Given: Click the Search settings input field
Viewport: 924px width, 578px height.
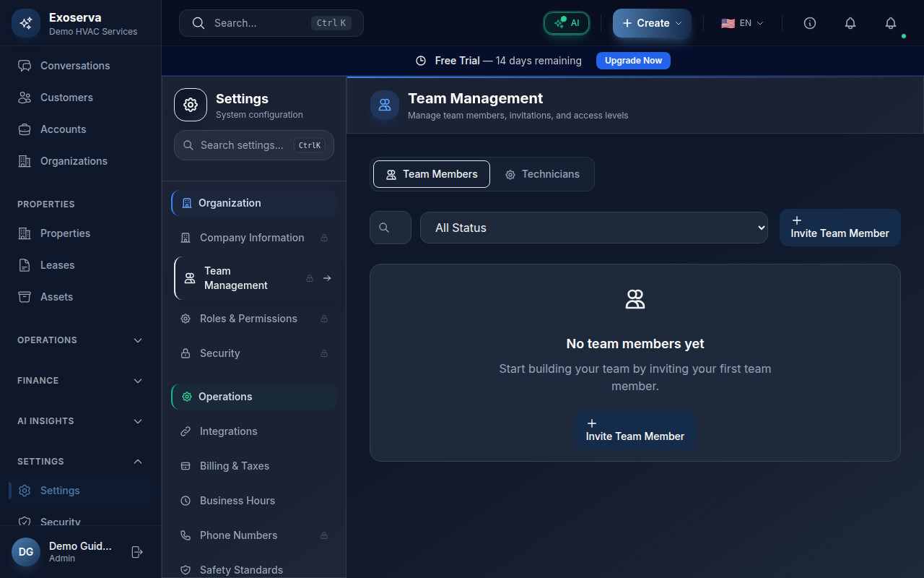Looking at the screenshot, I should (x=242, y=145).
